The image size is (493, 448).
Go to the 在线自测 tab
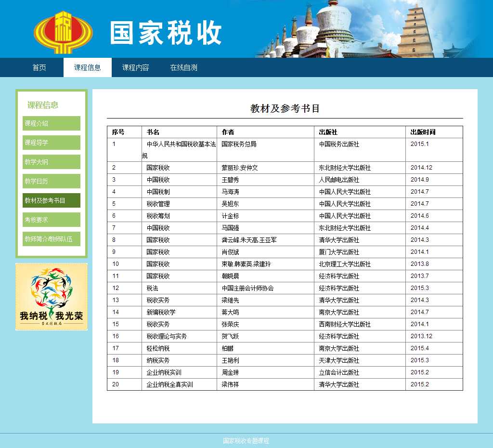(183, 68)
